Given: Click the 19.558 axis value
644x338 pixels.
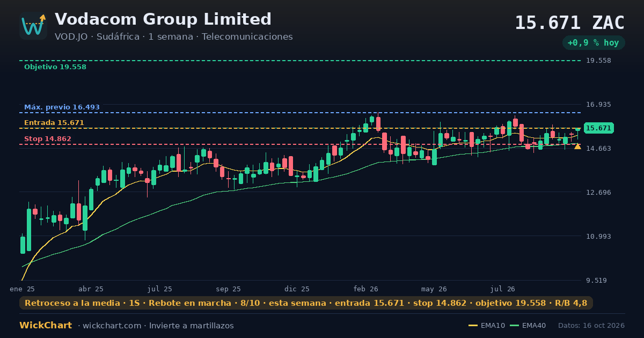Looking at the screenshot, I should click(x=598, y=61).
